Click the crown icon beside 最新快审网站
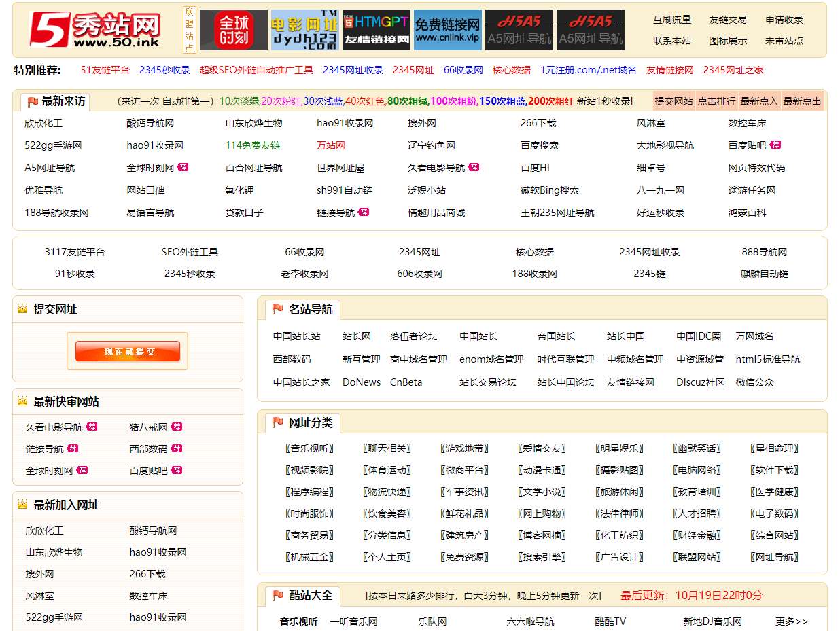Image resolution: width=840 pixels, height=631 pixels. pos(22,401)
